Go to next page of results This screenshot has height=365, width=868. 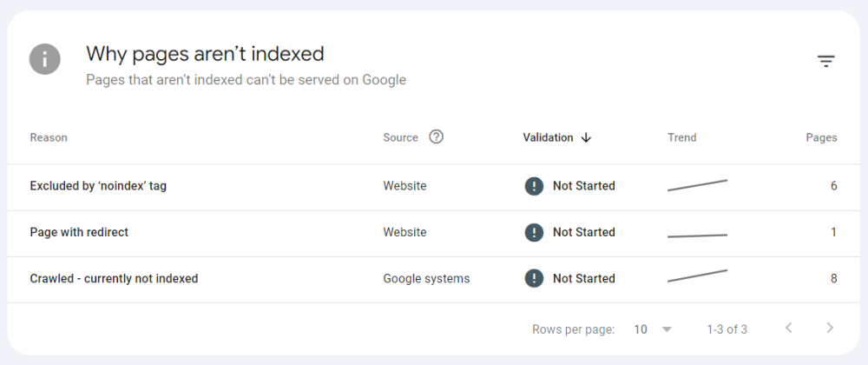click(830, 328)
